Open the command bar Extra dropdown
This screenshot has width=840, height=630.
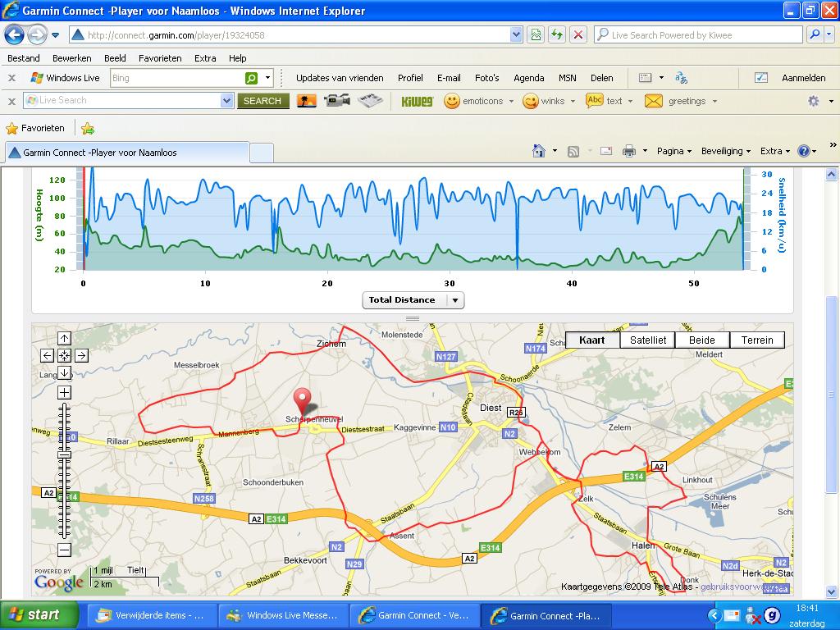[x=775, y=151]
